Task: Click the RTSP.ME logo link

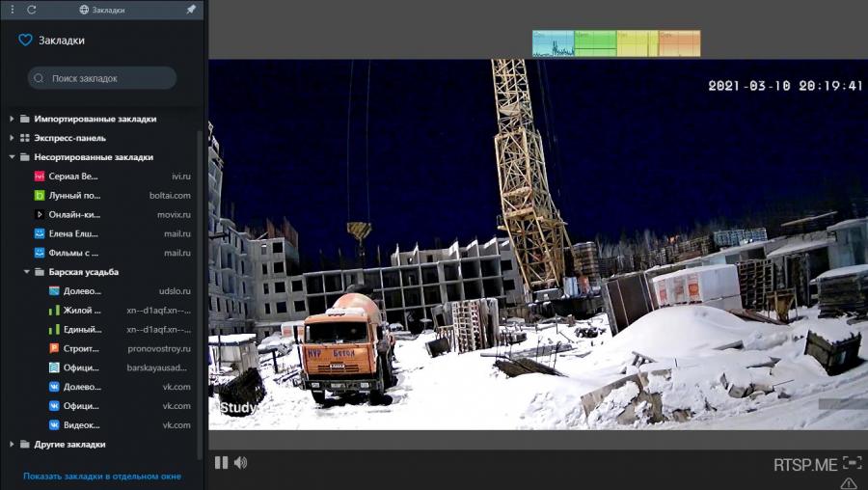Action: click(x=805, y=465)
